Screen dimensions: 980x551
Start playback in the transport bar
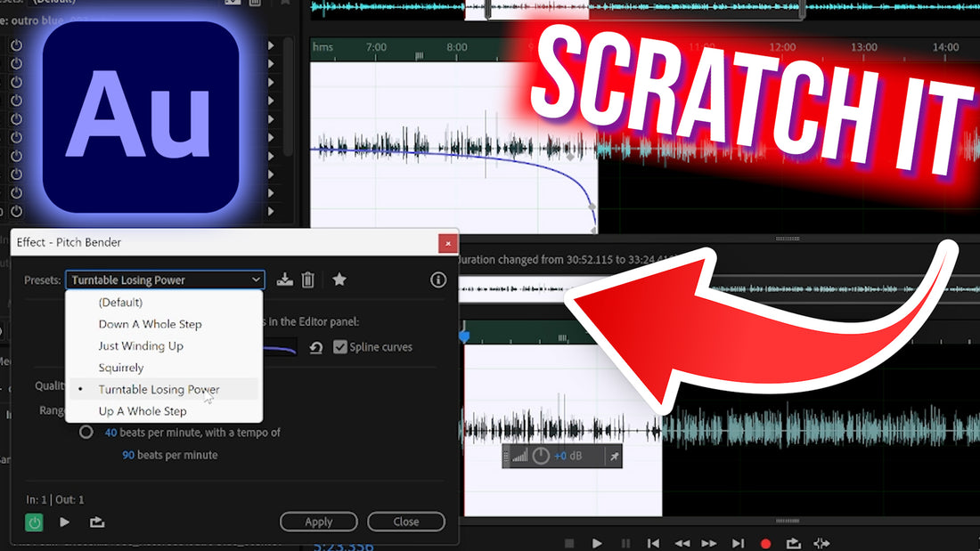tap(597, 544)
